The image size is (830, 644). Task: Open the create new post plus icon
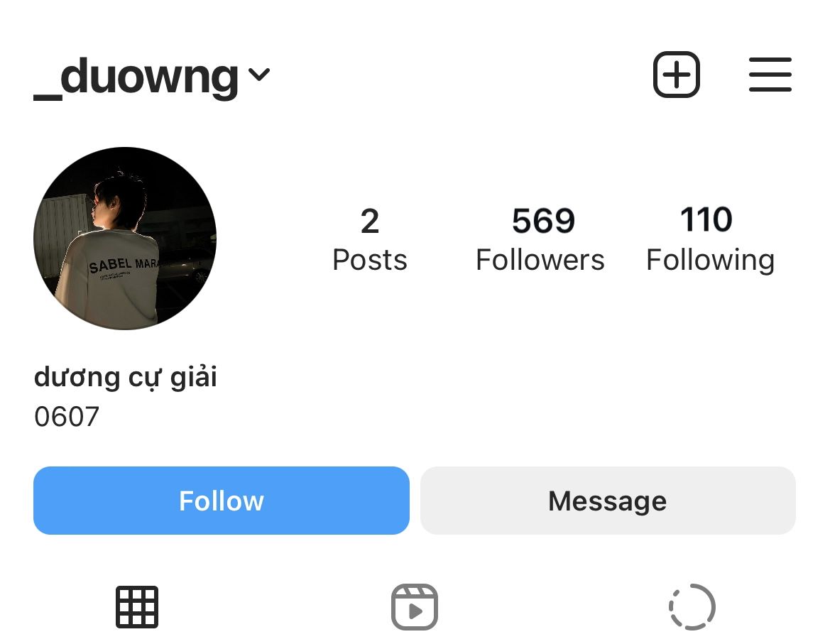[x=676, y=75]
